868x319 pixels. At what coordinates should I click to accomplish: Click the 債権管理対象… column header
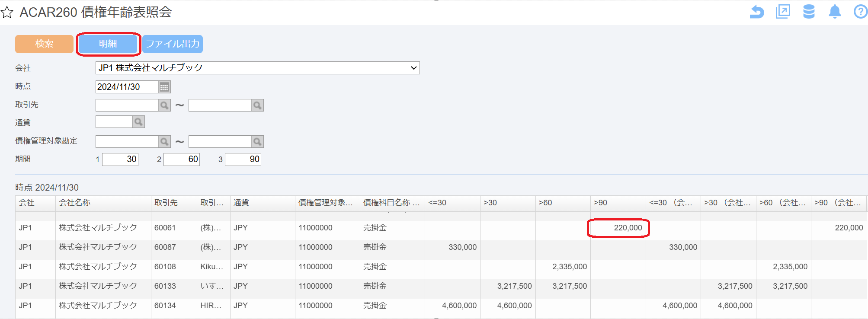point(327,203)
